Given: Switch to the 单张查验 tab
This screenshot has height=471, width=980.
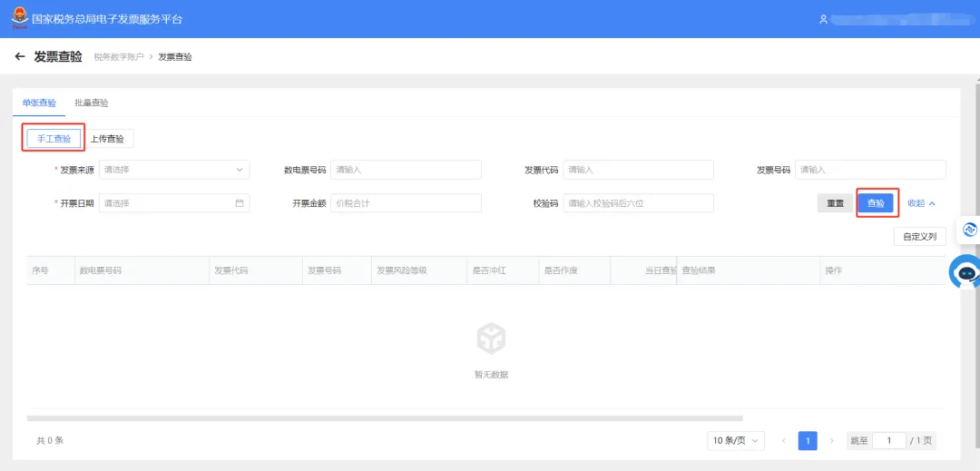Looking at the screenshot, I should click(x=39, y=103).
